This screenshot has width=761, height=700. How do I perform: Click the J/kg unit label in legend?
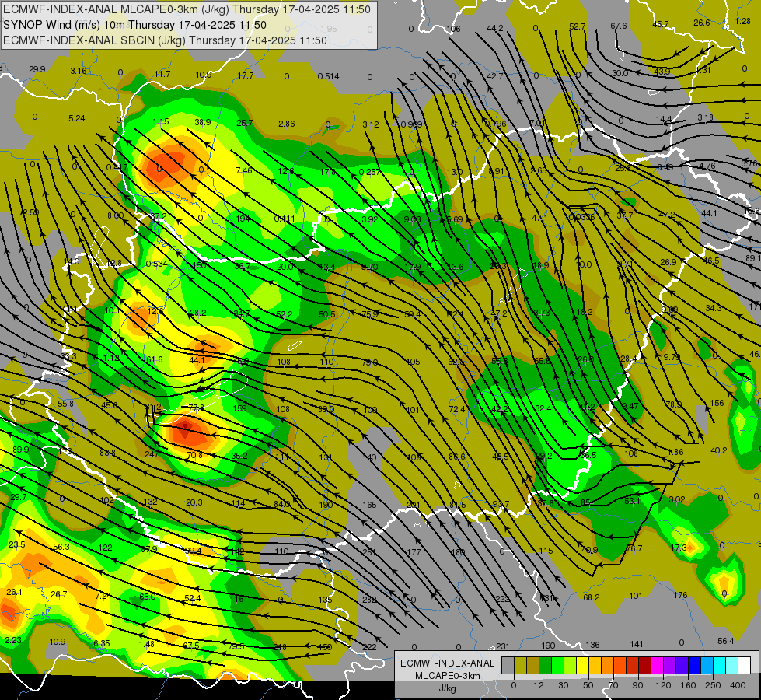click(447, 688)
